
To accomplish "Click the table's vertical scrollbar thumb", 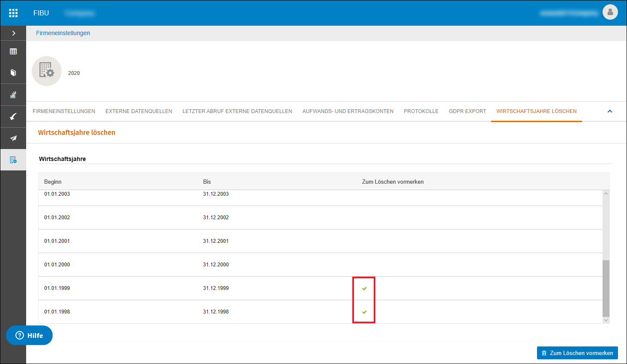I will tap(606, 288).
